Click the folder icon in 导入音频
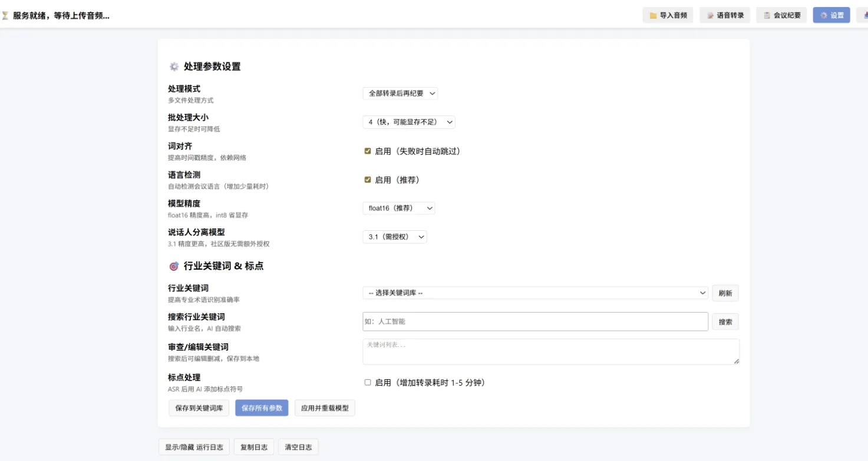The image size is (868, 461). pos(653,16)
